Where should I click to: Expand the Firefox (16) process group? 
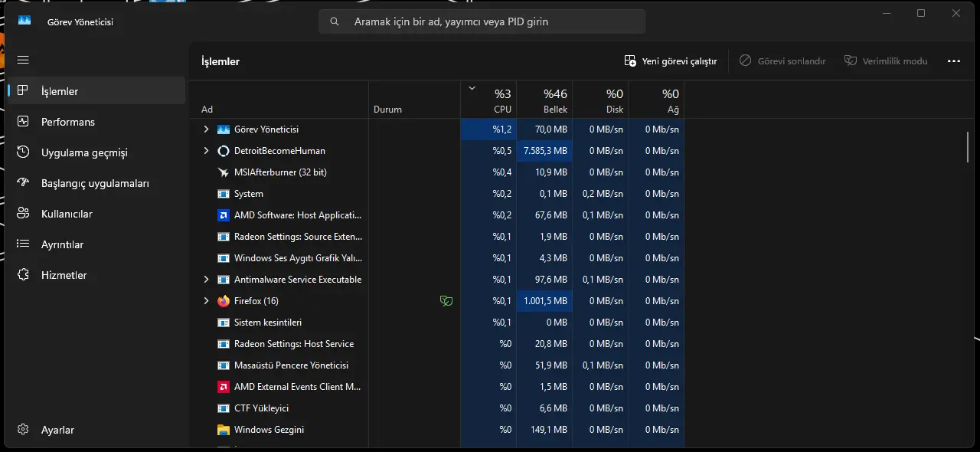[x=206, y=301]
